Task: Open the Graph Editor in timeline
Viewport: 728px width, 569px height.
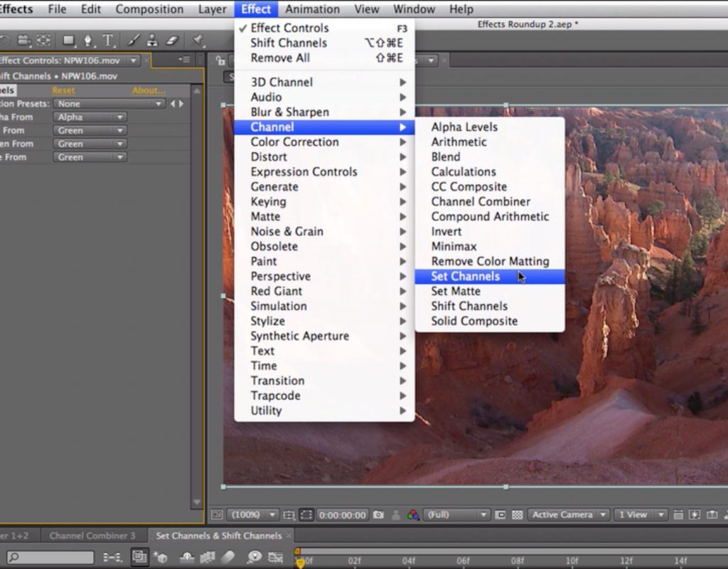Action: point(275,557)
